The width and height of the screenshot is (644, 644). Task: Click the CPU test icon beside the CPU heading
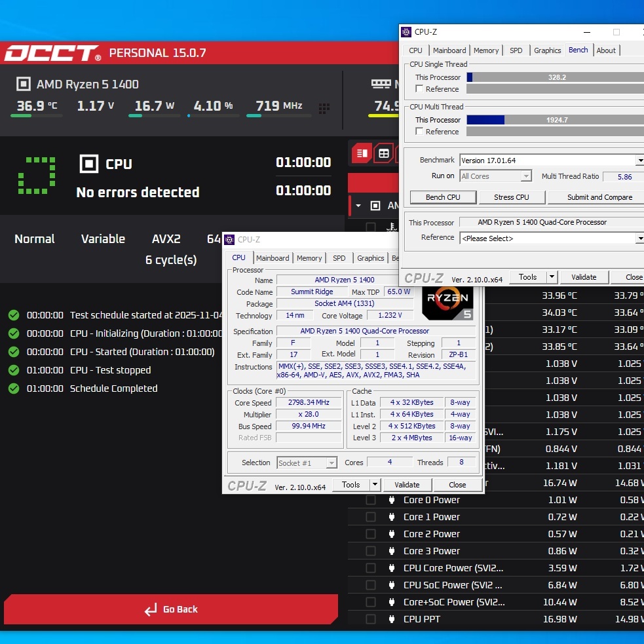[88, 164]
